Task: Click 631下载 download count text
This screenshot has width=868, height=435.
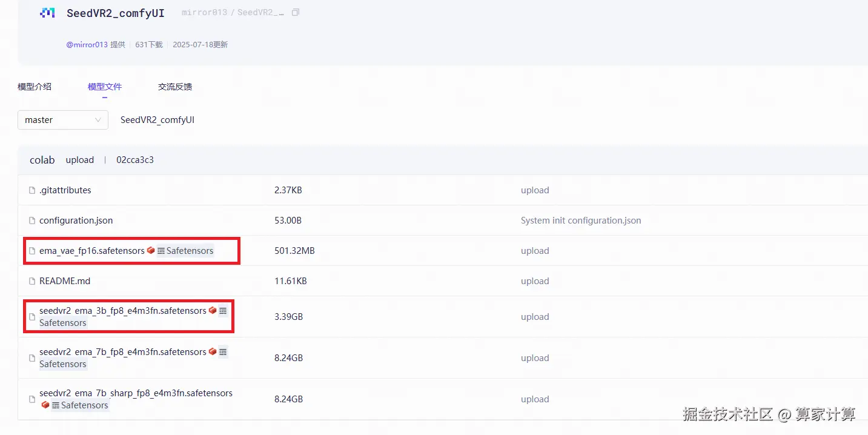Action: [149, 45]
